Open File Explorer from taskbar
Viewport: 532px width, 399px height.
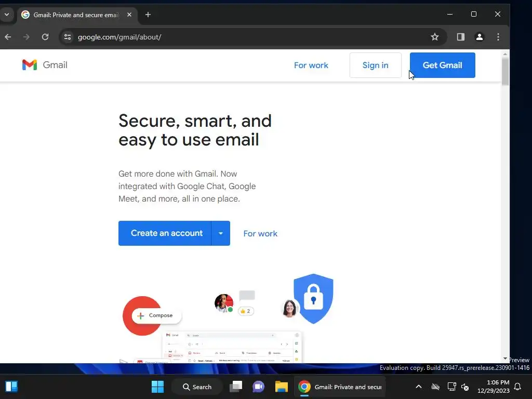point(281,387)
